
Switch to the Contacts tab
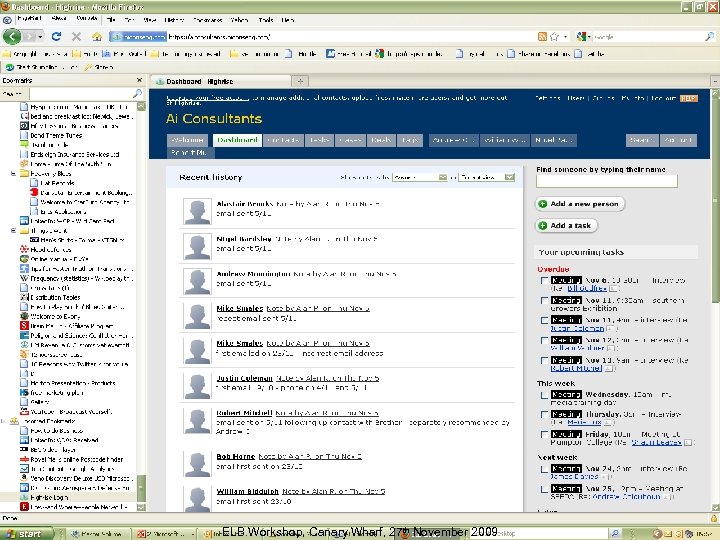[x=283, y=140]
